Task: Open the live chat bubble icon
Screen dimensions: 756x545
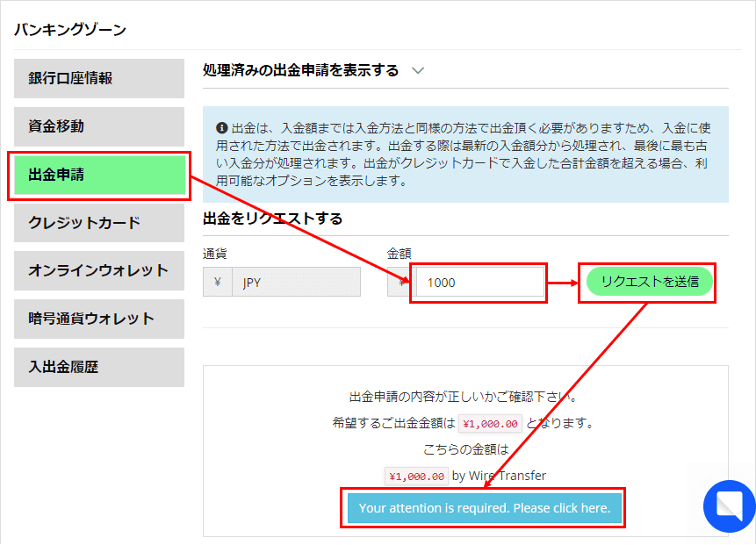Action: 730,506
